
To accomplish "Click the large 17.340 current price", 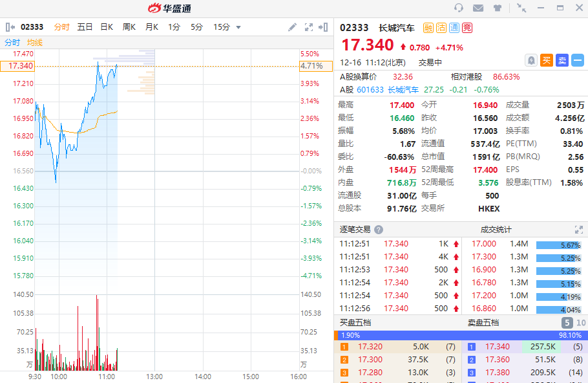I will (368, 45).
